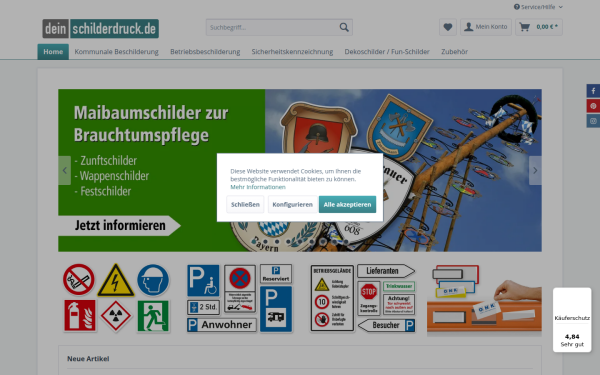This screenshot has height=375, width=600.
Task: Open Mehr Informationen link
Action: coord(258,187)
